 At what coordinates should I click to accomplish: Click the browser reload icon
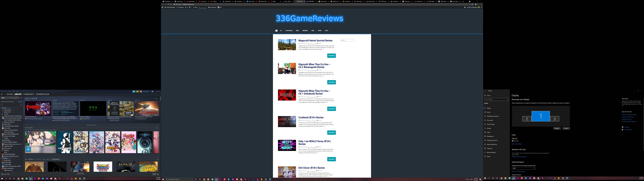(x=168, y=4)
